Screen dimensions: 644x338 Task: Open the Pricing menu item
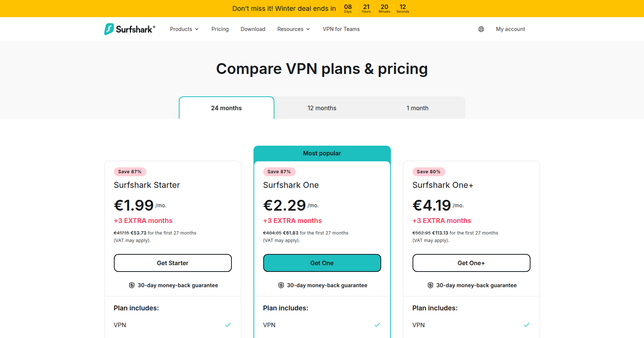220,29
